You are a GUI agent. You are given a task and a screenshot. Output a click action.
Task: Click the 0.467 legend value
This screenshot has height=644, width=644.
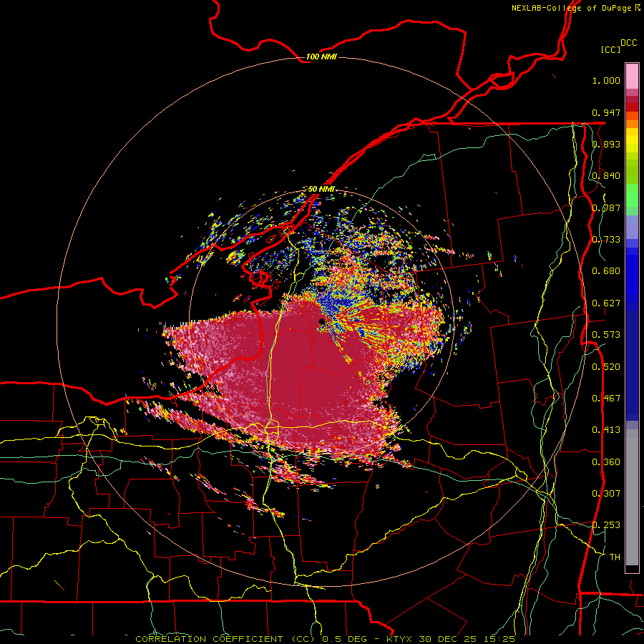tap(606, 399)
